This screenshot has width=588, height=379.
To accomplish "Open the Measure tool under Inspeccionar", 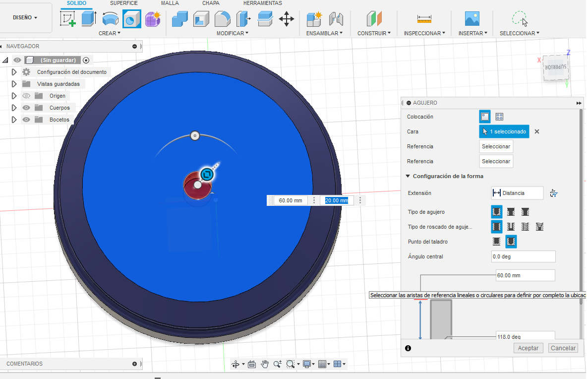I will pos(424,19).
